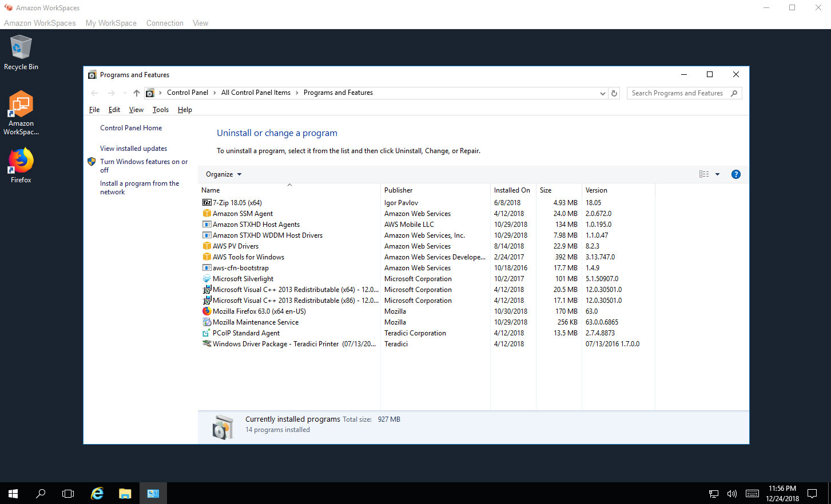Expand the address bar dropdown arrow
The image size is (831, 504).
[x=602, y=93]
